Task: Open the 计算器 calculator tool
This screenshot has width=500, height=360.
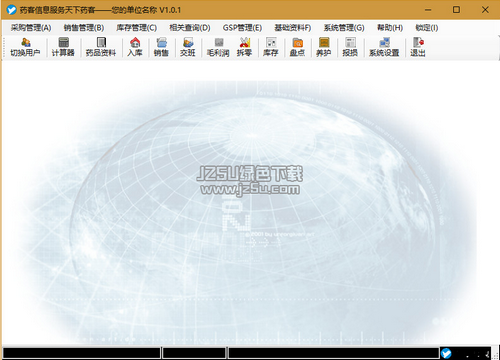Action: [63, 47]
